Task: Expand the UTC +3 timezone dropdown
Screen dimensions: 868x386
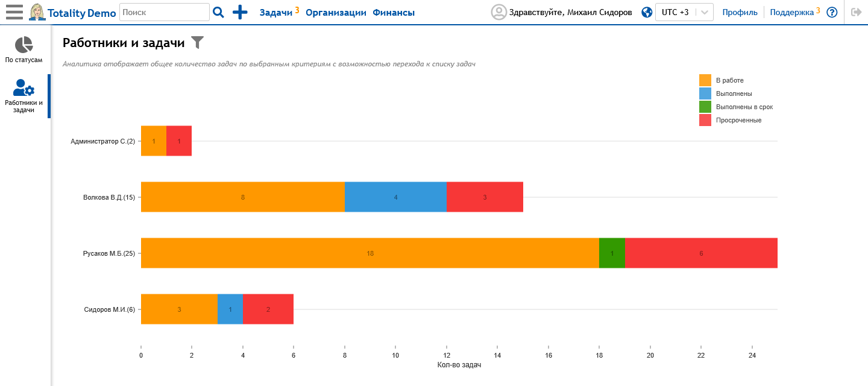Action: (703, 12)
